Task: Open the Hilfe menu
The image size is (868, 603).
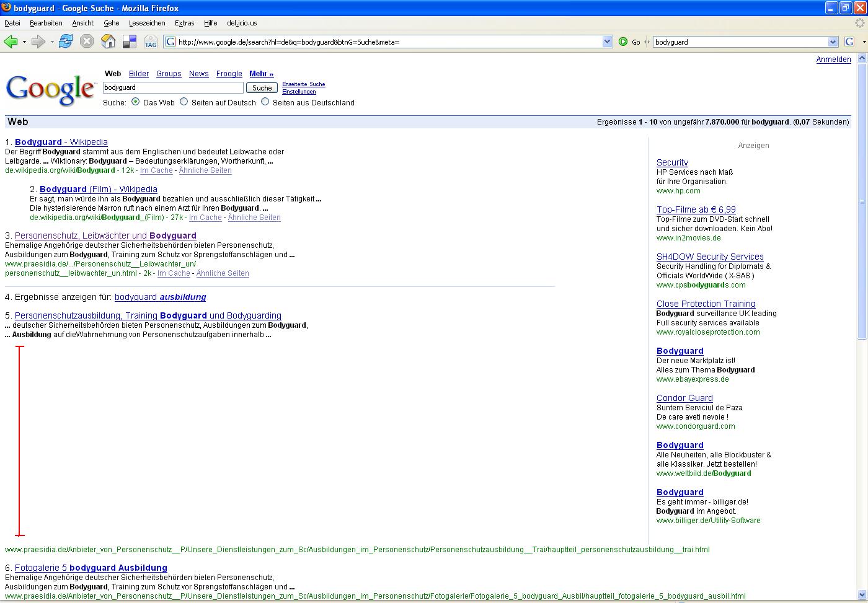Action: coord(211,23)
